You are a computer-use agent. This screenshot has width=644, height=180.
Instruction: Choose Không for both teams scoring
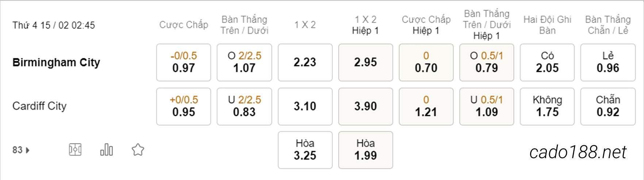point(547,106)
